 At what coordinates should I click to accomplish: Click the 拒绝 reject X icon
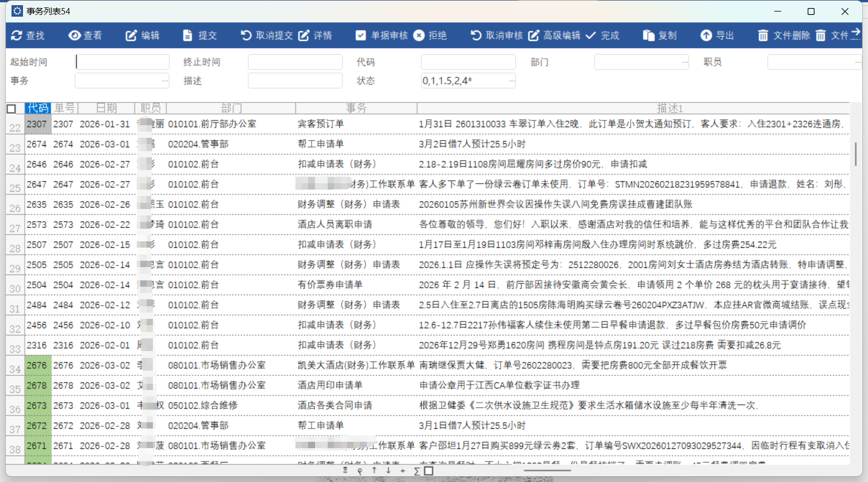[x=419, y=36]
